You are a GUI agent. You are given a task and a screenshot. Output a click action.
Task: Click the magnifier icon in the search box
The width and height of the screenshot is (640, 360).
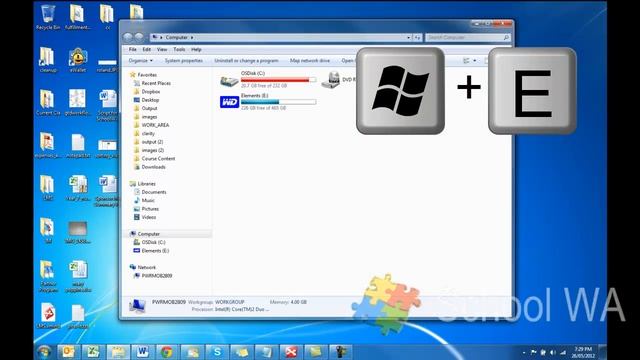(x=506, y=37)
